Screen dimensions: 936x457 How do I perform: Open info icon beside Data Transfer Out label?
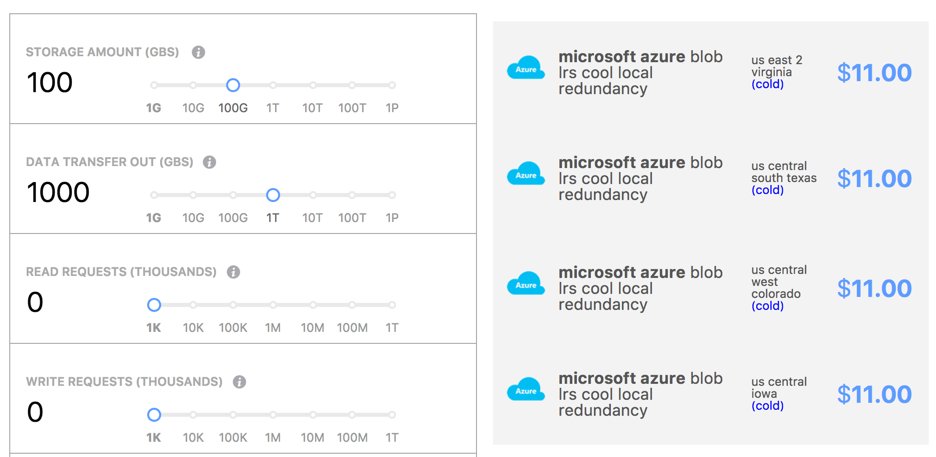coord(210,162)
